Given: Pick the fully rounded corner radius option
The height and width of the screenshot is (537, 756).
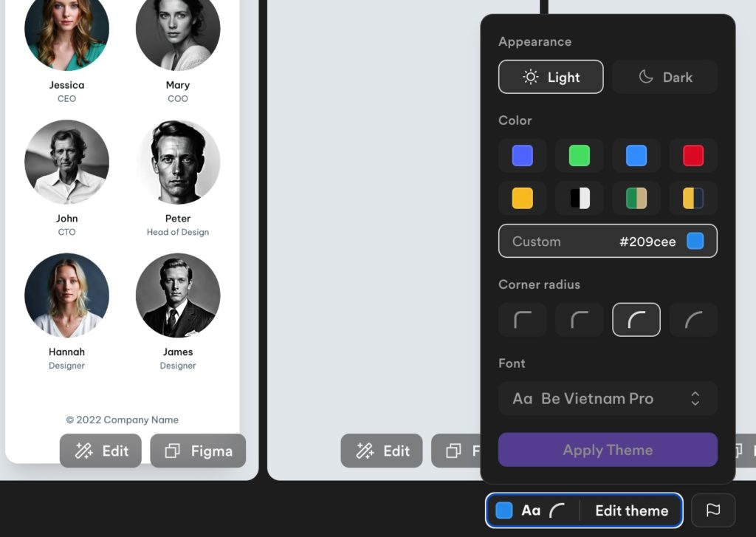Looking at the screenshot, I should click(693, 319).
